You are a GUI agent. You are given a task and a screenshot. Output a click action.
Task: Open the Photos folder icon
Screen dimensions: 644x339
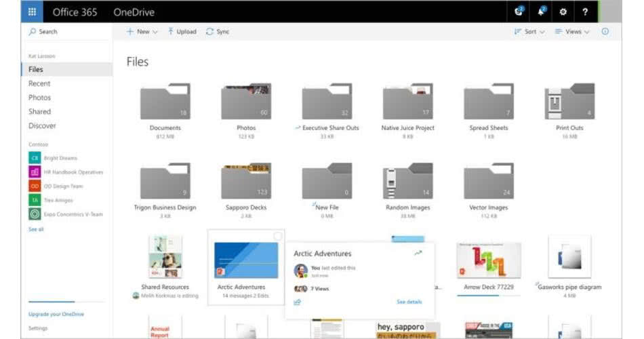(246, 101)
